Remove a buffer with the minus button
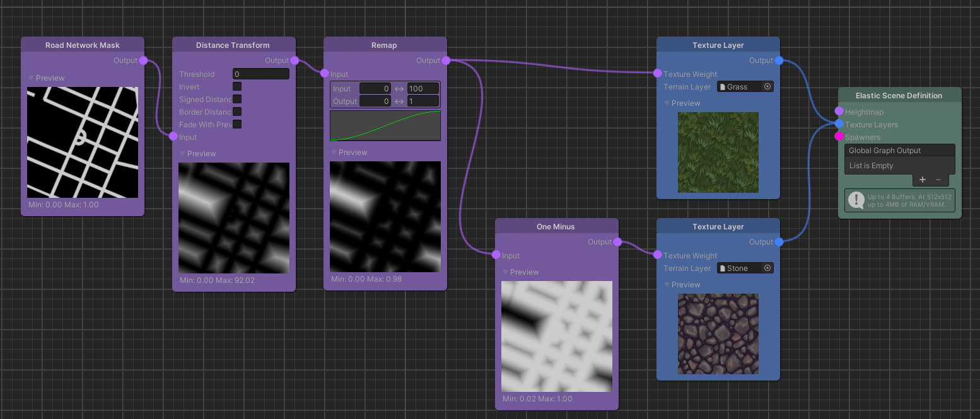Screen dimensions: 980x419 pyautogui.click(x=939, y=180)
